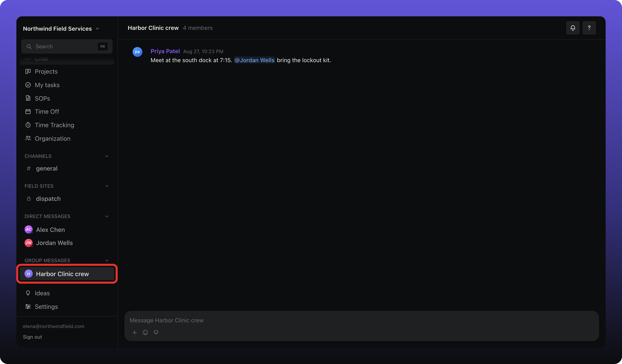Click the Jordan Wells JW avatar
The width and height of the screenshot is (622, 364).
(x=29, y=243)
